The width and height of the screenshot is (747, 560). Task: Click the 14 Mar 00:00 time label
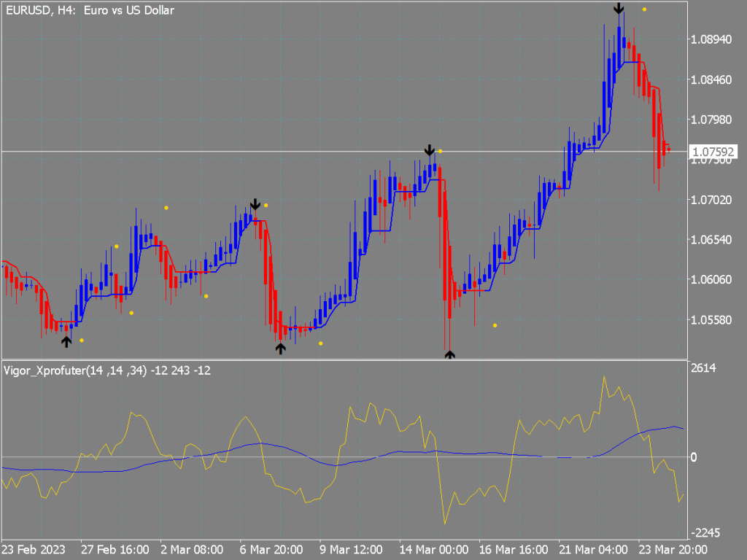433,550
